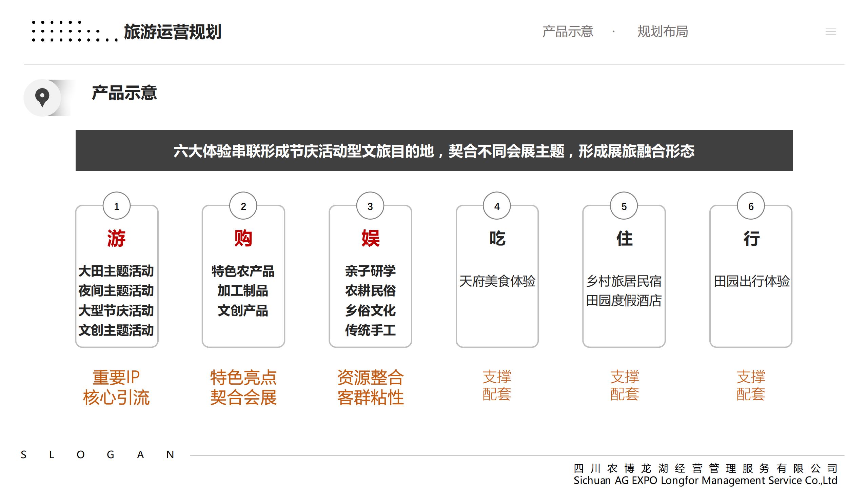Click the red 游 heading
Viewport: 868px width, 488px height.
click(x=116, y=238)
